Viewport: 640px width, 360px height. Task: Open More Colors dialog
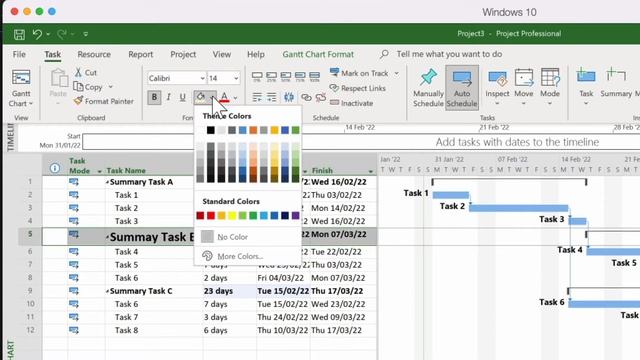pos(247,256)
